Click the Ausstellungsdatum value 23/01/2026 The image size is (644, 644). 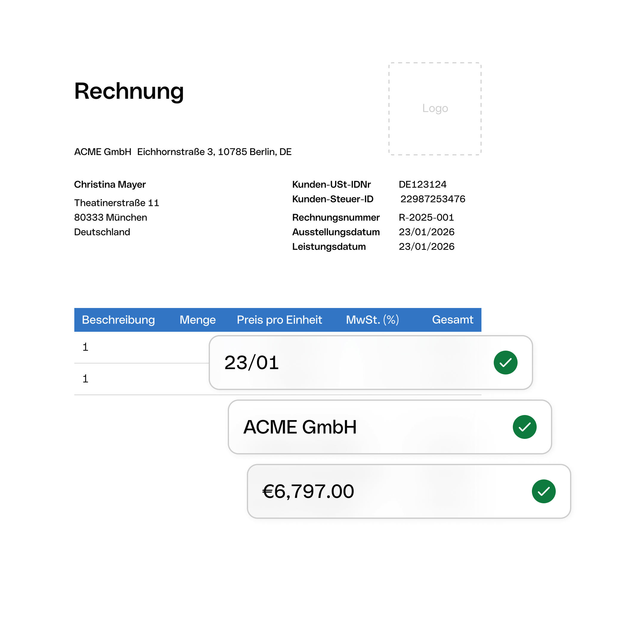(427, 232)
